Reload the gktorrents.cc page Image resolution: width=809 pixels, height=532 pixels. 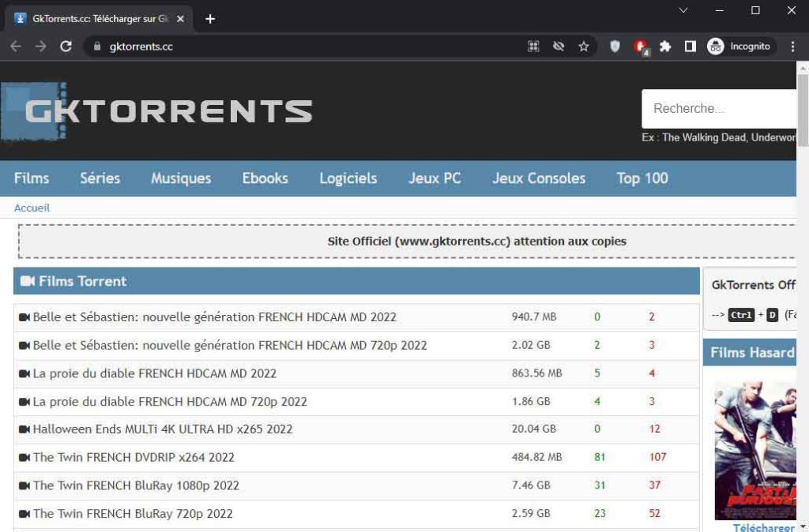(x=66, y=47)
